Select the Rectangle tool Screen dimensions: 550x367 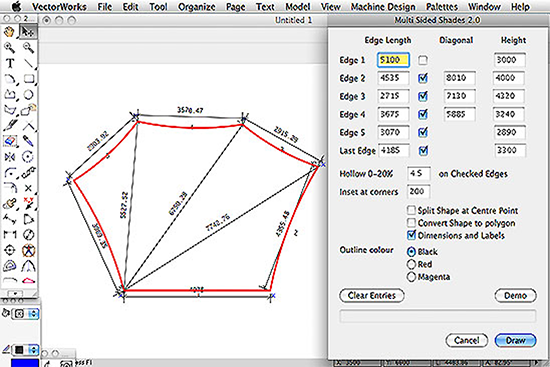pos(28,79)
